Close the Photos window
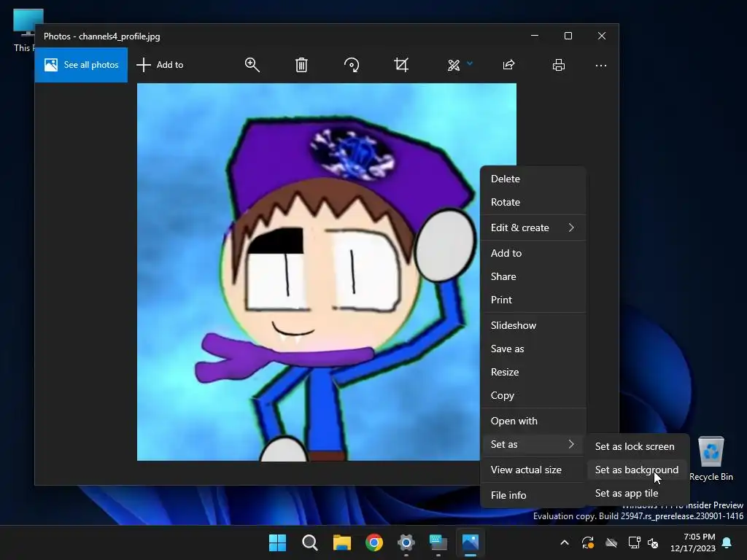Screen dimensions: 747x560 tap(602, 36)
